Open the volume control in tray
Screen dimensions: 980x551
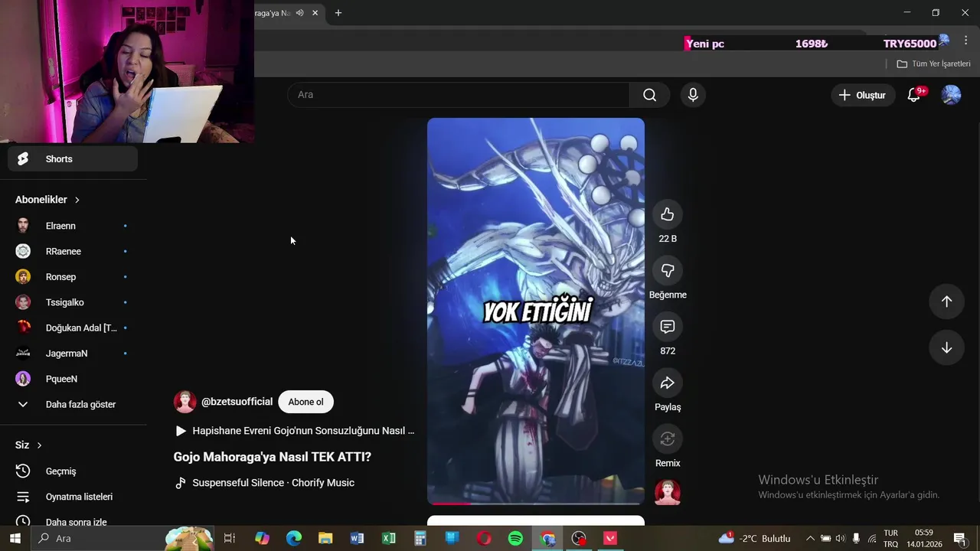(x=841, y=539)
